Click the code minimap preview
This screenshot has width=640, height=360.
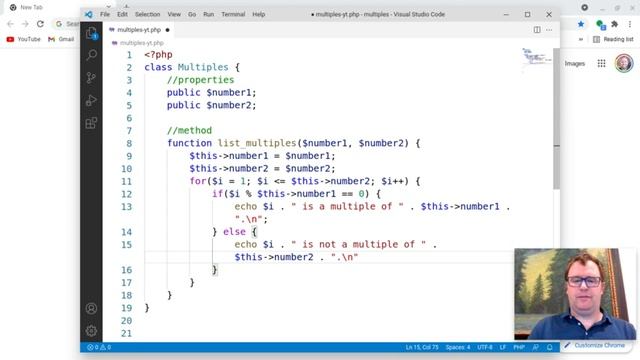pyautogui.click(x=536, y=56)
